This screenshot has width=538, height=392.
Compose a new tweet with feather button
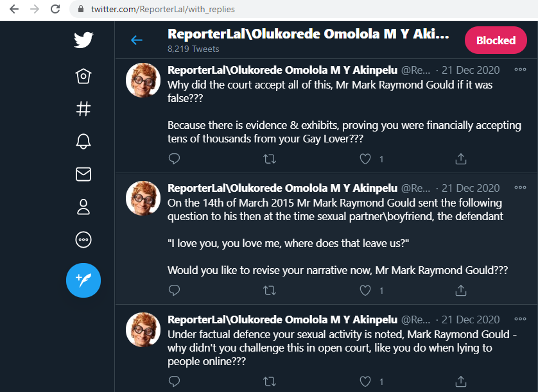(83, 280)
